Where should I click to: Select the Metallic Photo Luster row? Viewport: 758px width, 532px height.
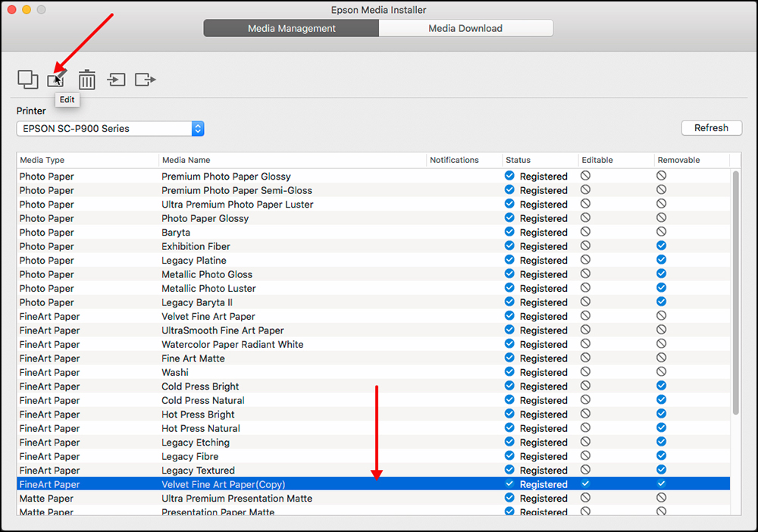[373, 289]
